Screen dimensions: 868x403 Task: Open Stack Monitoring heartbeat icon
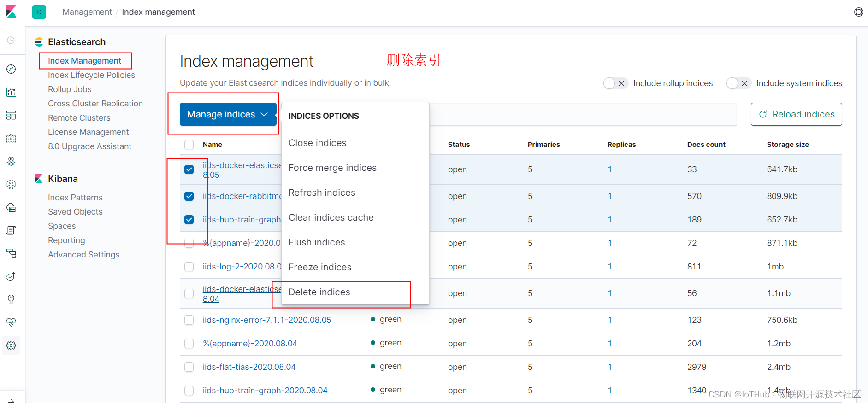click(x=11, y=322)
